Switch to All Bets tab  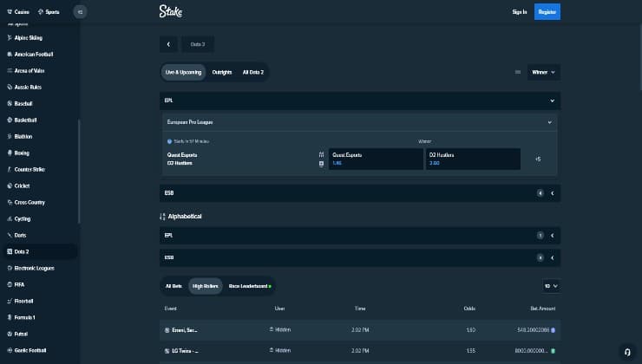[174, 286]
